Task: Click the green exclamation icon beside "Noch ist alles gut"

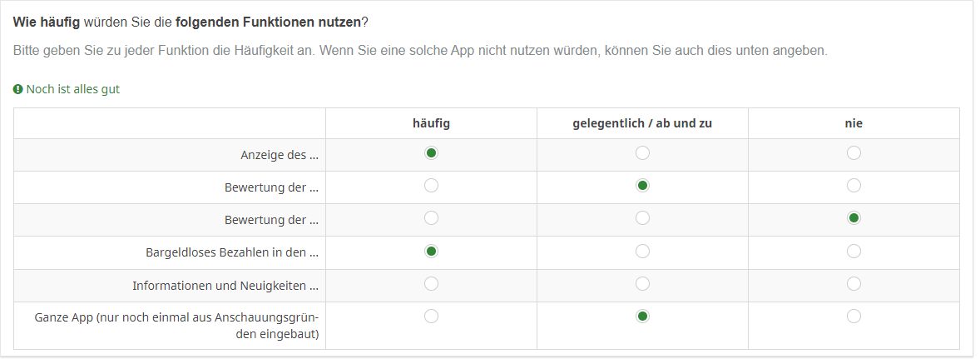Action: [x=18, y=89]
